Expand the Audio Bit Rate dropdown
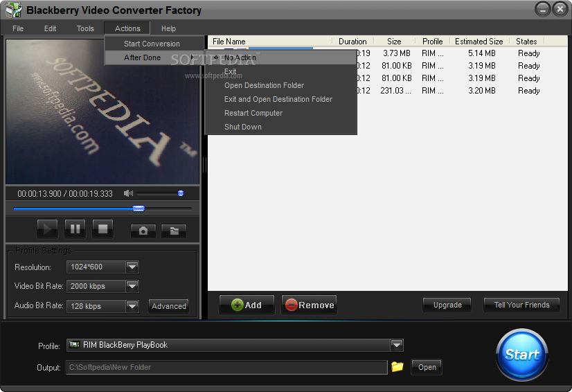 click(132, 306)
